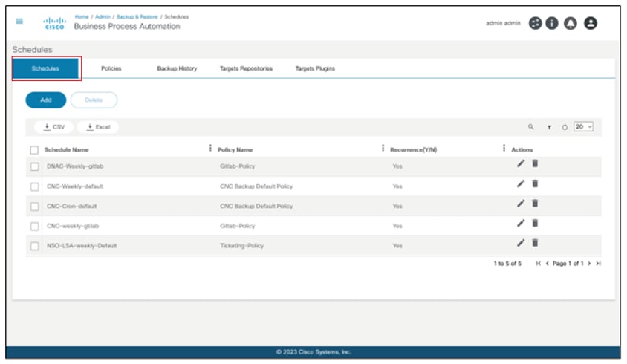Check the NSO-LSA-weekly-Default row checkbox
Viewport: 627px width, 364px height.
[35, 246]
